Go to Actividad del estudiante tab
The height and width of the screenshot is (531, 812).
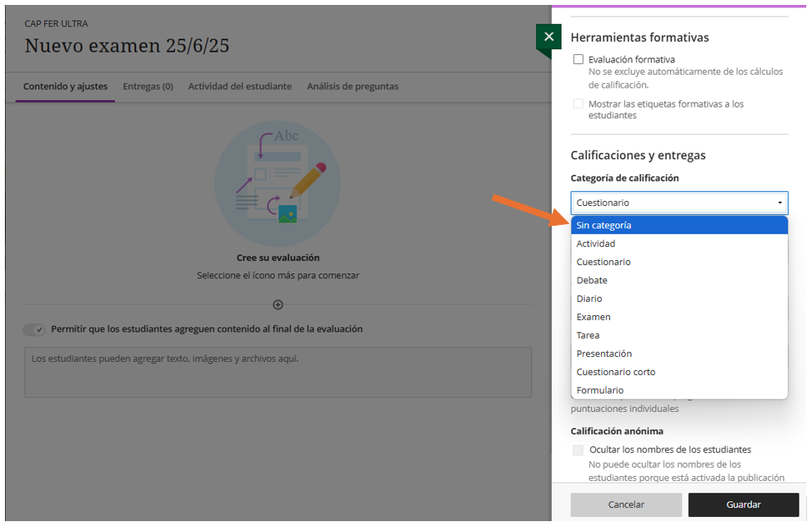pyautogui.click(x=240, y=86)
